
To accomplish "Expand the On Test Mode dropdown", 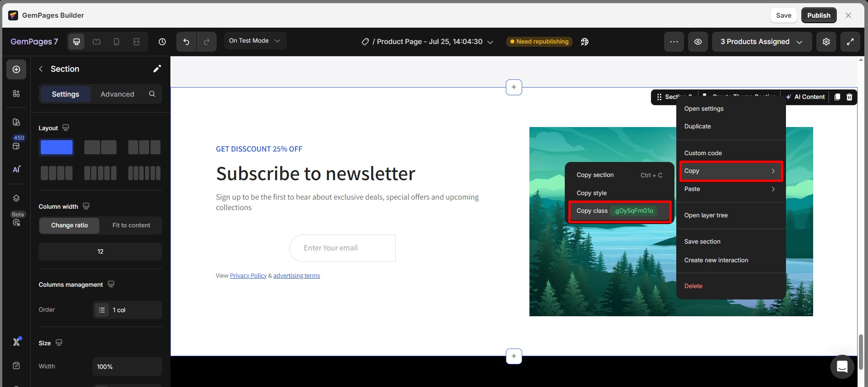I will (x=255, y=41).
